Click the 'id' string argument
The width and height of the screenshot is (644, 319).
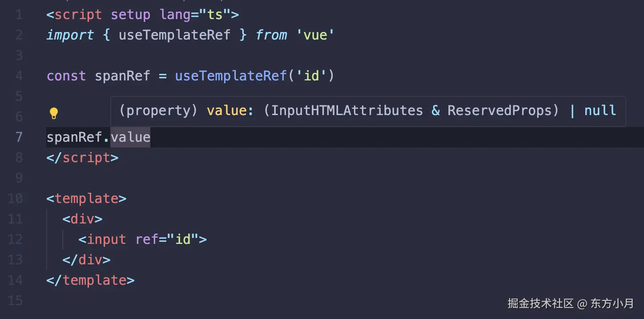311,76
